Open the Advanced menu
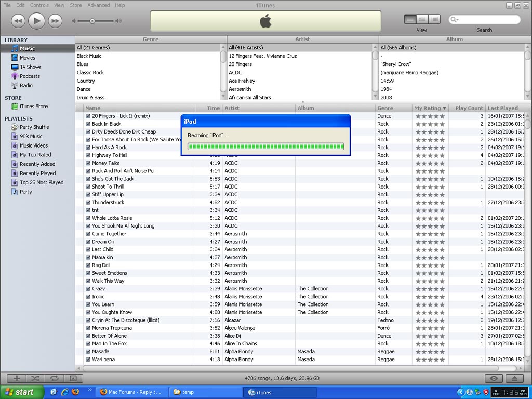Viewport: 532px width, 399px height. click(99, 5)
